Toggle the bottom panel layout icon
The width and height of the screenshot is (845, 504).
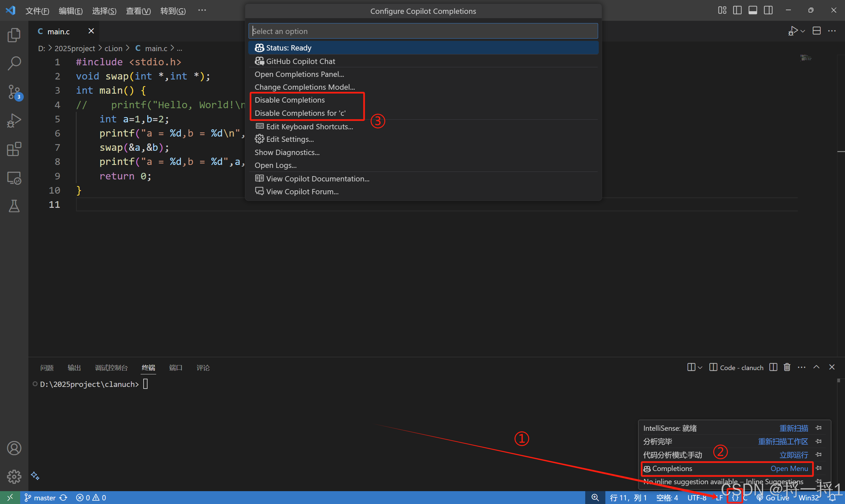coord(753,11)
